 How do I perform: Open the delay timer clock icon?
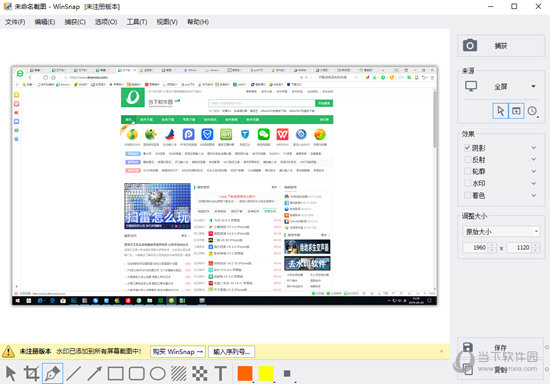(x=532, y=111)
